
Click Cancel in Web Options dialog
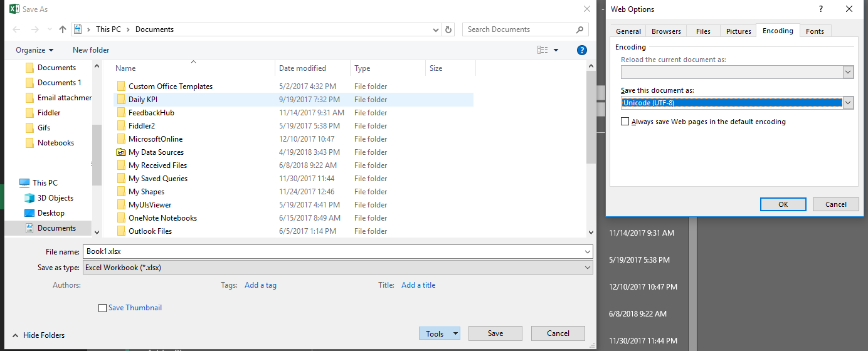point(836,204)
